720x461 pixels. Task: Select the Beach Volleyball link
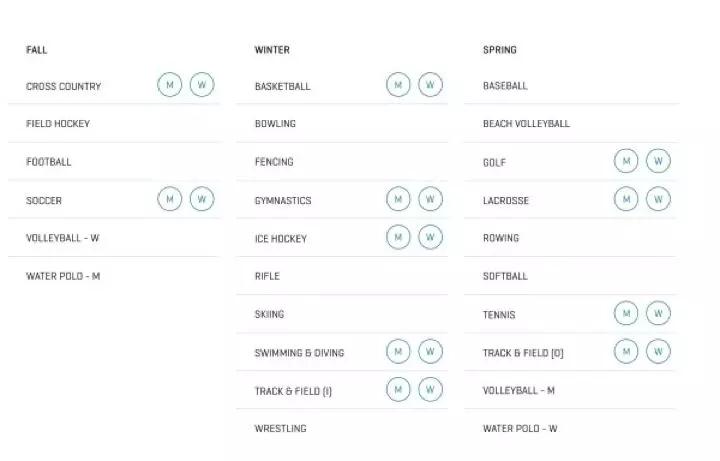pos(526,124)
